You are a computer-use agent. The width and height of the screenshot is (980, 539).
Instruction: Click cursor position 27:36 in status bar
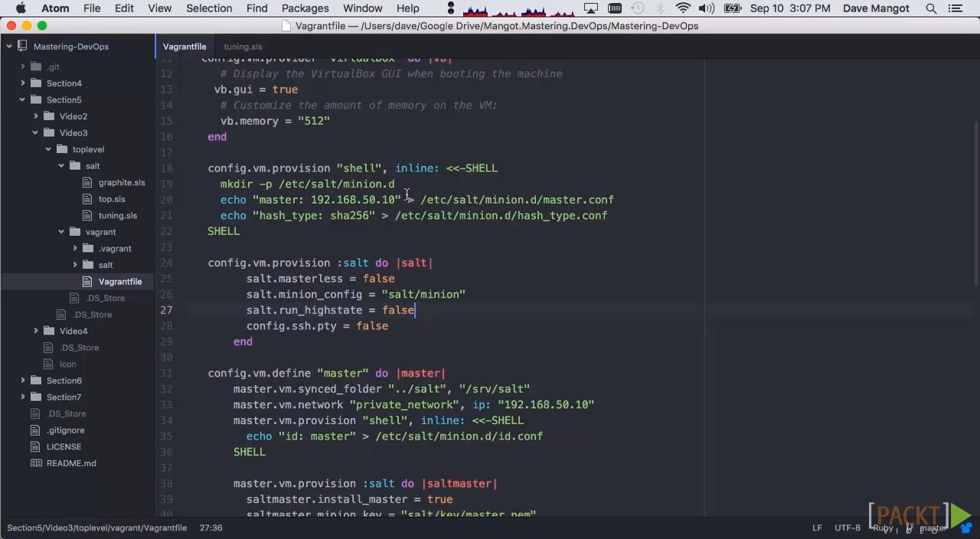[211, 528]
